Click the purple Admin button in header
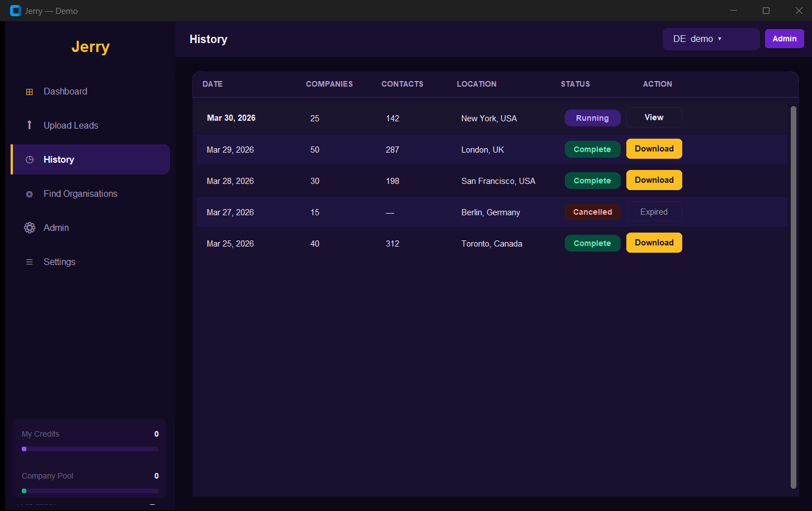This screenshot has width=812, height=511. point(785,39)
